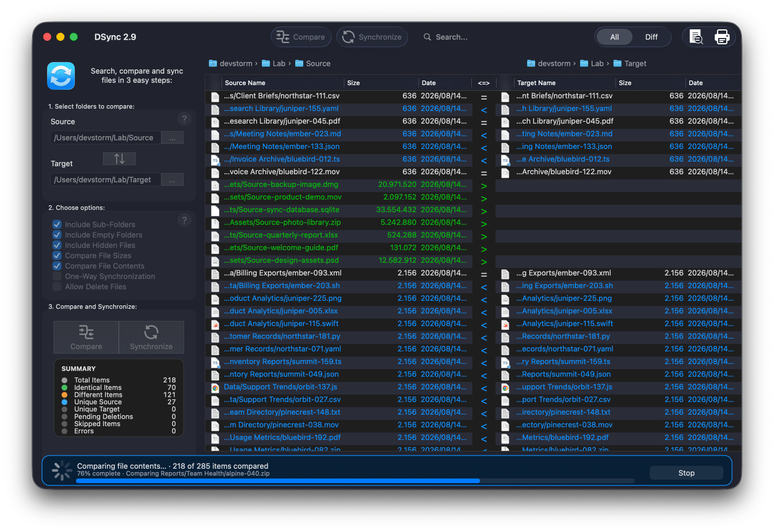Switch to the Diff filter tab

coord(651,37)
